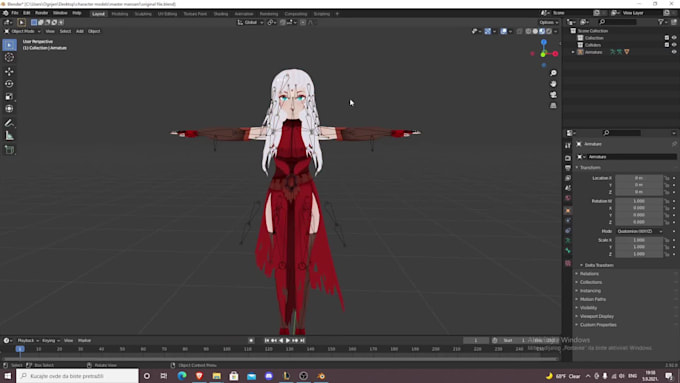Open the Object properties tab icon
The image size is (680, 383).
point(568,210)
